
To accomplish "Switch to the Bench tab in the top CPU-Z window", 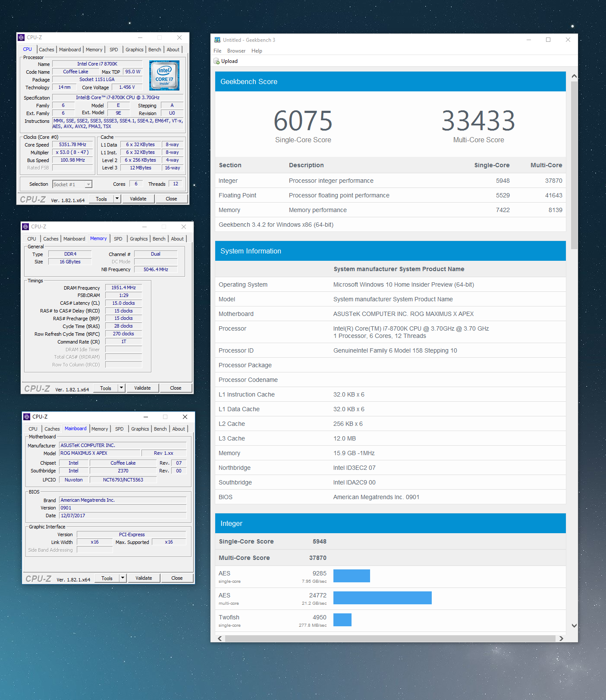I will pos(155,50).
